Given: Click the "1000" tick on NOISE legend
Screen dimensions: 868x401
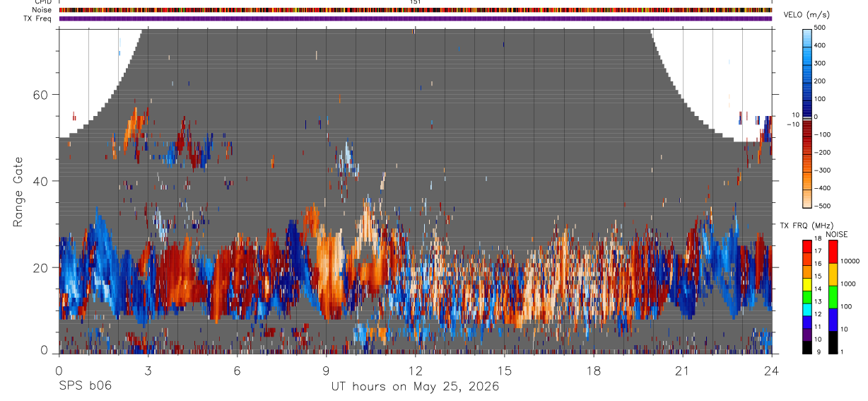Looking at the screenshot, I should [849, 284].
